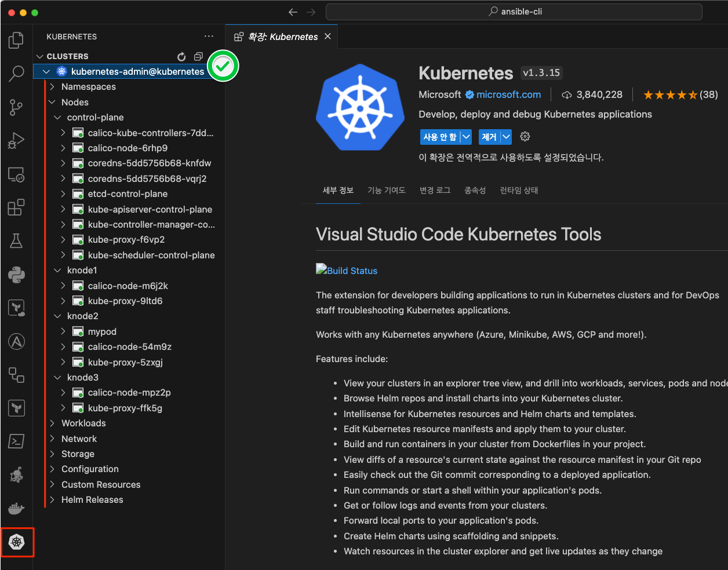Click the 제거 uninstall button

(x=489, y=137)
